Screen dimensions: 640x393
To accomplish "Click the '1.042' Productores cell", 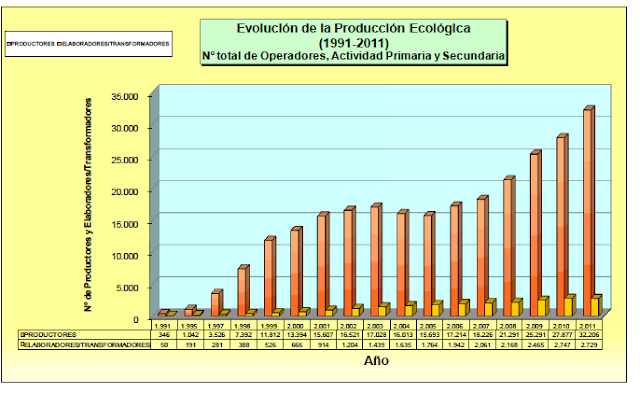I will (x=190, y=335).
